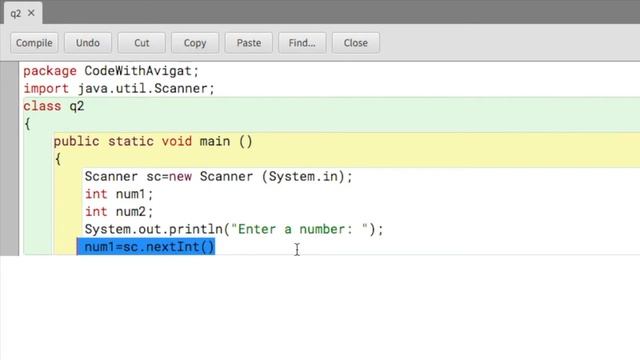Viewport: 640px width, 360px height.
Task: Undo the last edit
Action: (x=88, y=43)
